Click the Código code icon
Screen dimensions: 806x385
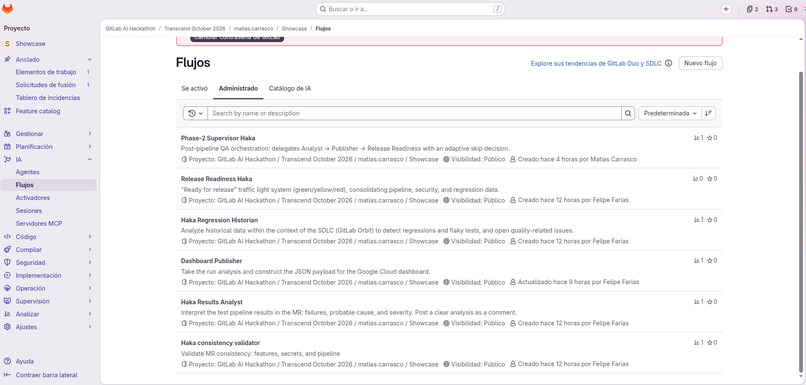[x=7, y=236]
